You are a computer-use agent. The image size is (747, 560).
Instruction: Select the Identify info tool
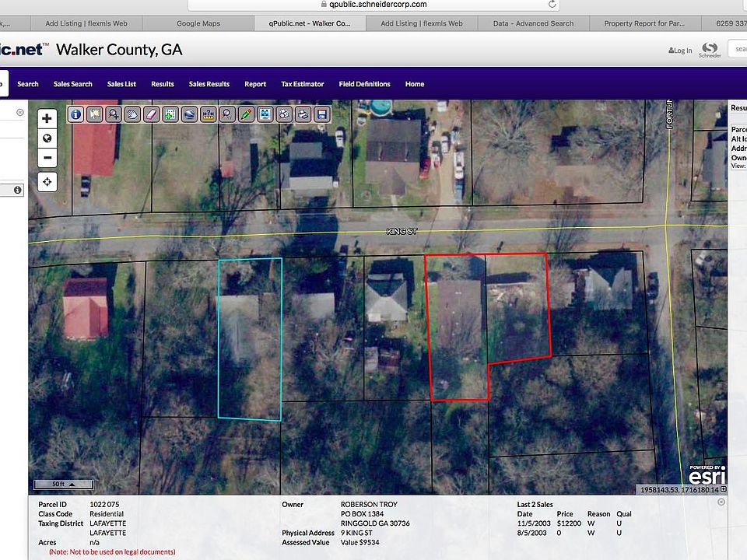click(x=75, y=114)
